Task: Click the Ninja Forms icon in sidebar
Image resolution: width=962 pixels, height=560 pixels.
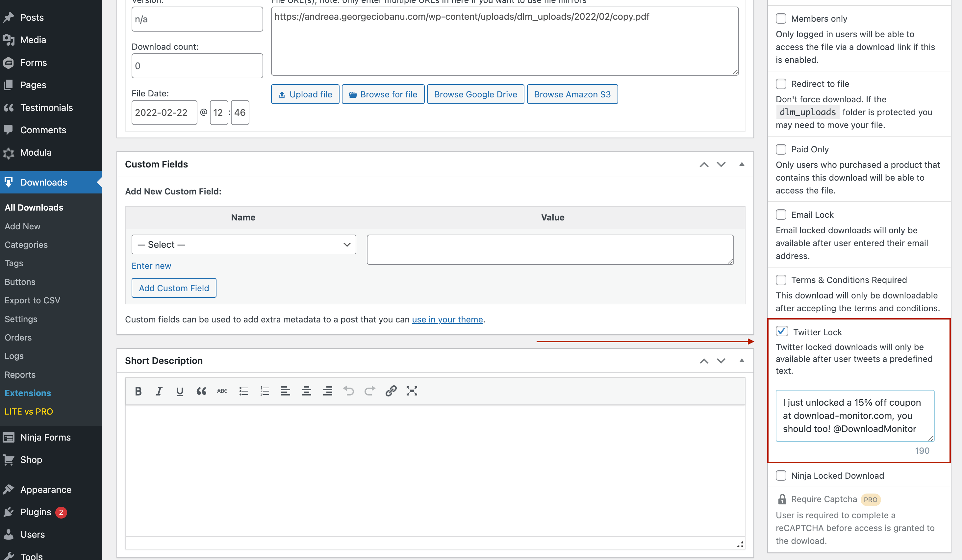Action: (9, 437)
